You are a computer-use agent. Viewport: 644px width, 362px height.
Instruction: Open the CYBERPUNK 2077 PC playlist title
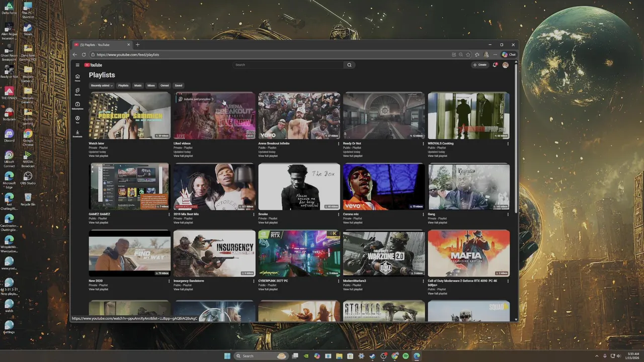tap(273, 281)
